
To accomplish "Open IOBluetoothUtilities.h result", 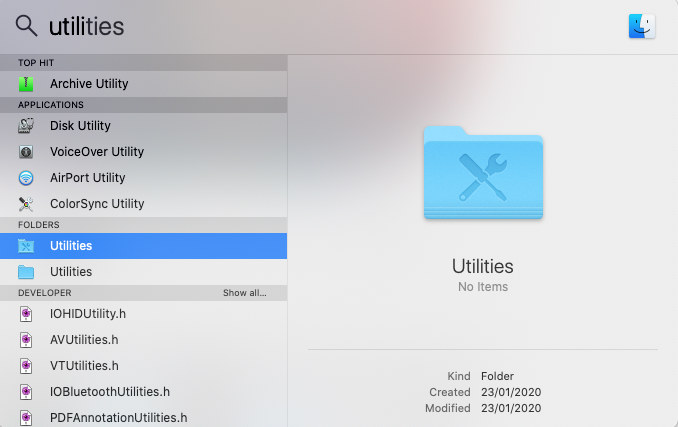I will pos(110,392).
